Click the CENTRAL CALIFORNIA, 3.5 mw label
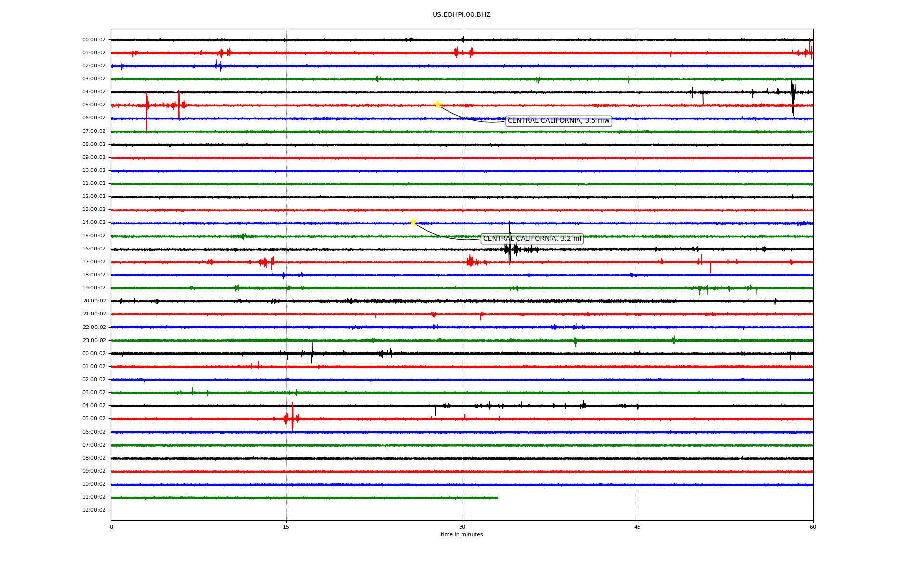Viewport: 924px width, 578px height. tap(558, 121)
